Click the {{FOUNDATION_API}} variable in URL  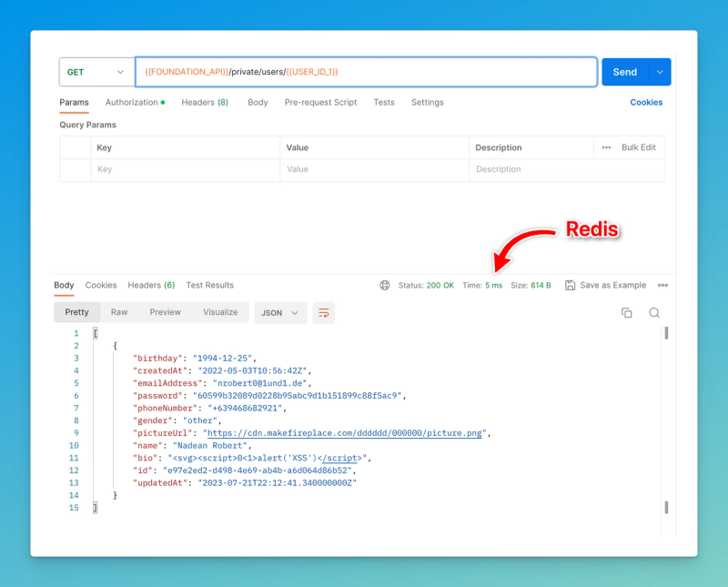point(187,72)
